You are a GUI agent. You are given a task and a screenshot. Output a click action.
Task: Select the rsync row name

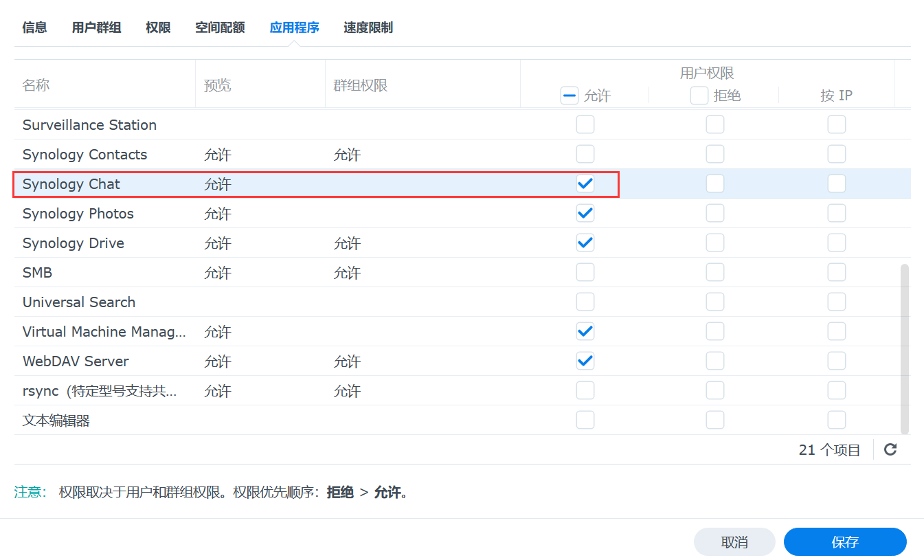100,390
